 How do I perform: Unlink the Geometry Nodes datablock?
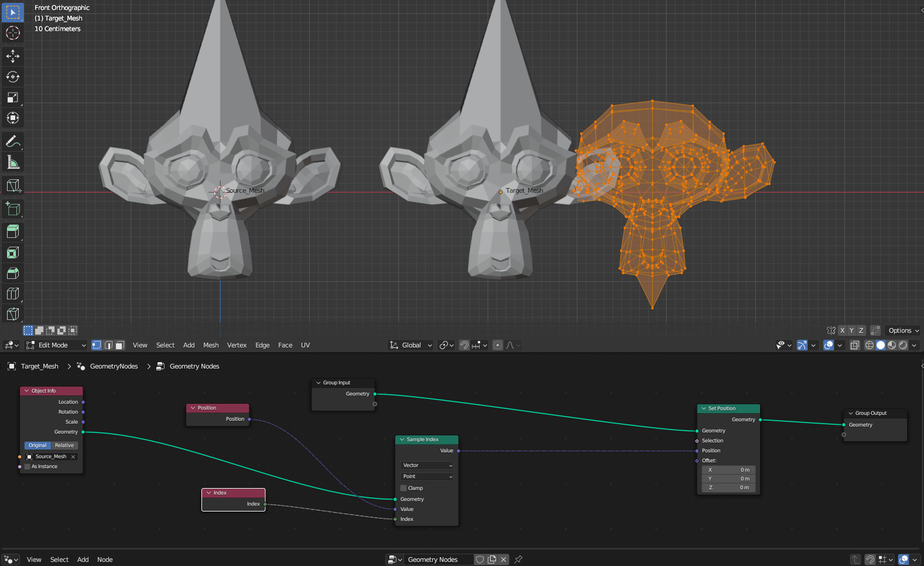pyautogui.click(x=504, y=560)
